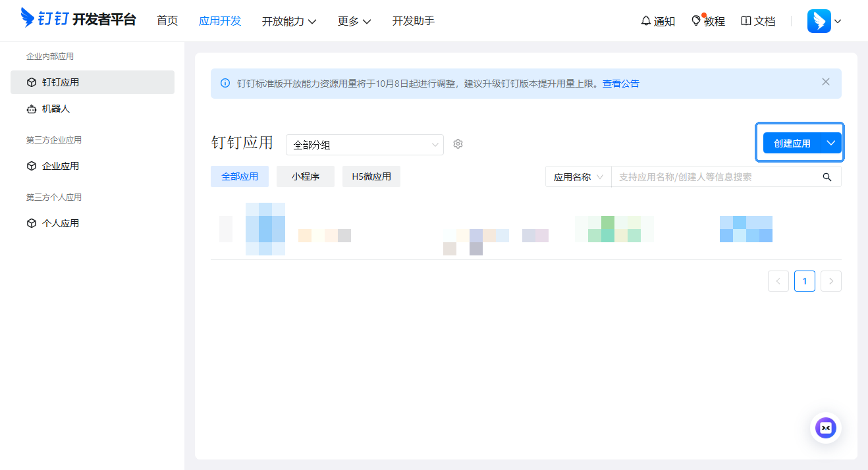Go to page 1 in pagination
This screenshot has width=868, height=470.
[804, 281]
